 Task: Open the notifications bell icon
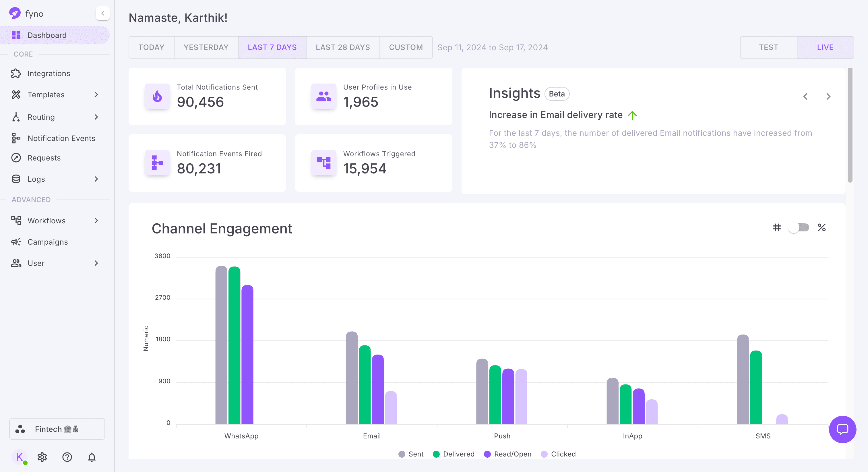pos(92,457)
